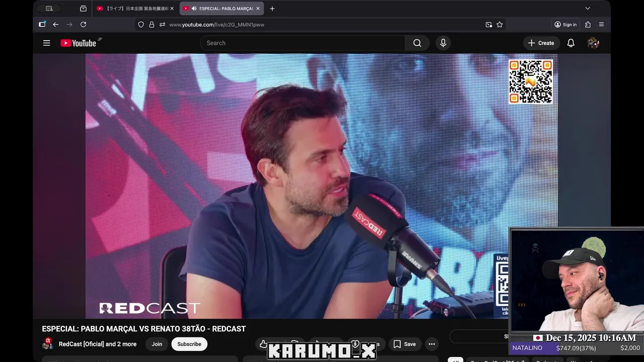Click the QR code in the video corner
This screenshot has width=644, height=362.
[531, 81]
